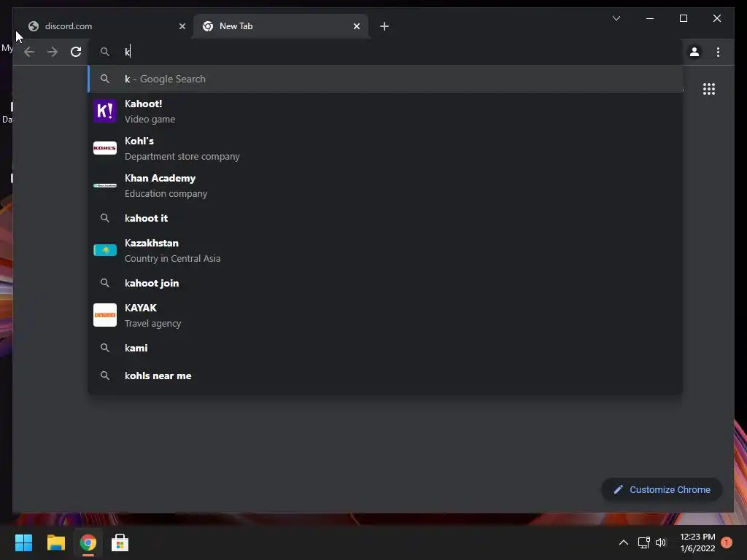Click the Kohl's logo thumbnail
This screenshot has width=747, height=560.
click(x=105, y=148)
